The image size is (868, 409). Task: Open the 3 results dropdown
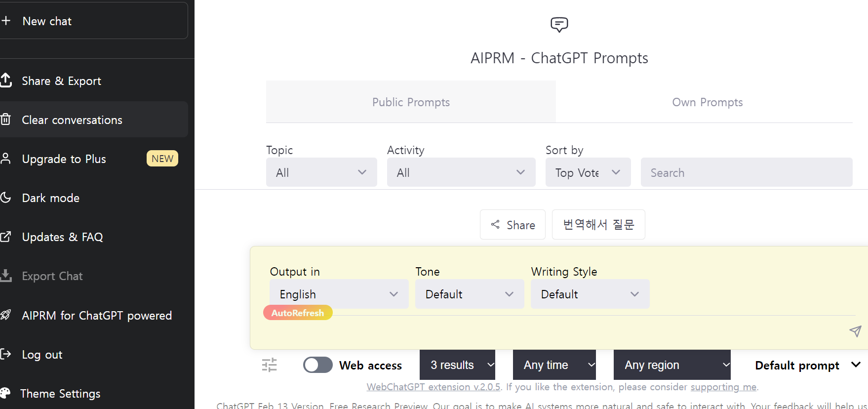tap(457, 365)
